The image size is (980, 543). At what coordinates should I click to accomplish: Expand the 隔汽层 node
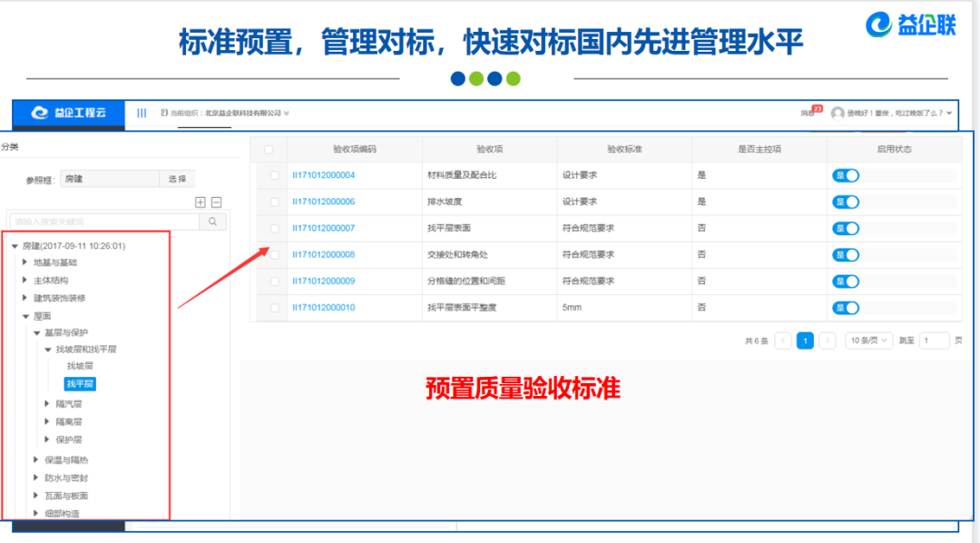(x=47, y=403)
